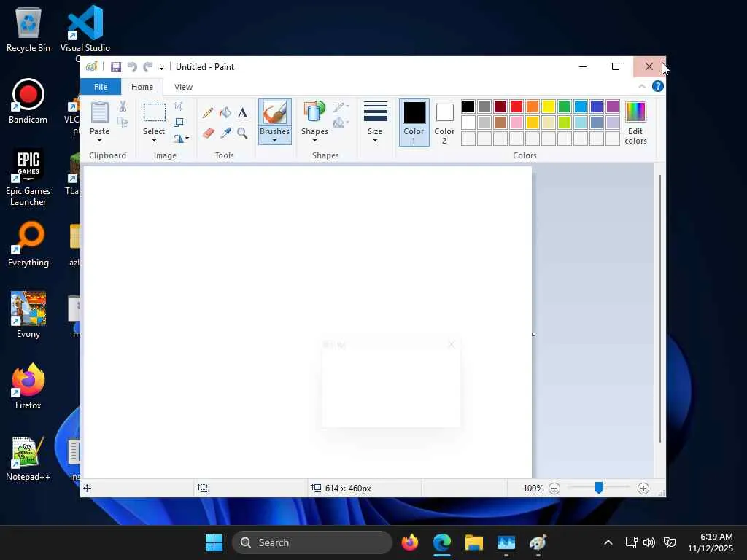Expand the Paste dropdown arrow
The height and width of the screenshot is (560, 747).
[x=99, y=141]
